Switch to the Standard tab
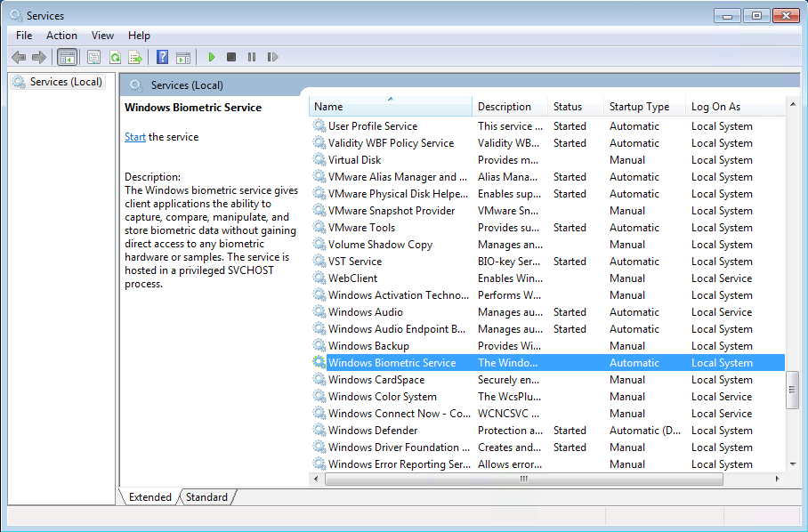 206,497
